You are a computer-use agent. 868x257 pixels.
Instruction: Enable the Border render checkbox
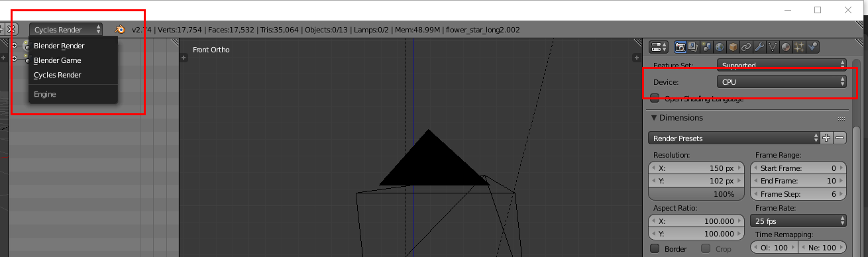[655, 249]
